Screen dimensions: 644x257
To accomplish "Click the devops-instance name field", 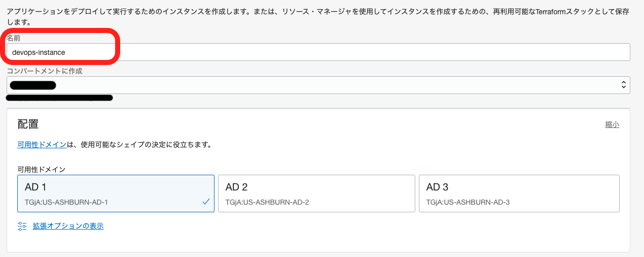I will click(x=318, y=52).
